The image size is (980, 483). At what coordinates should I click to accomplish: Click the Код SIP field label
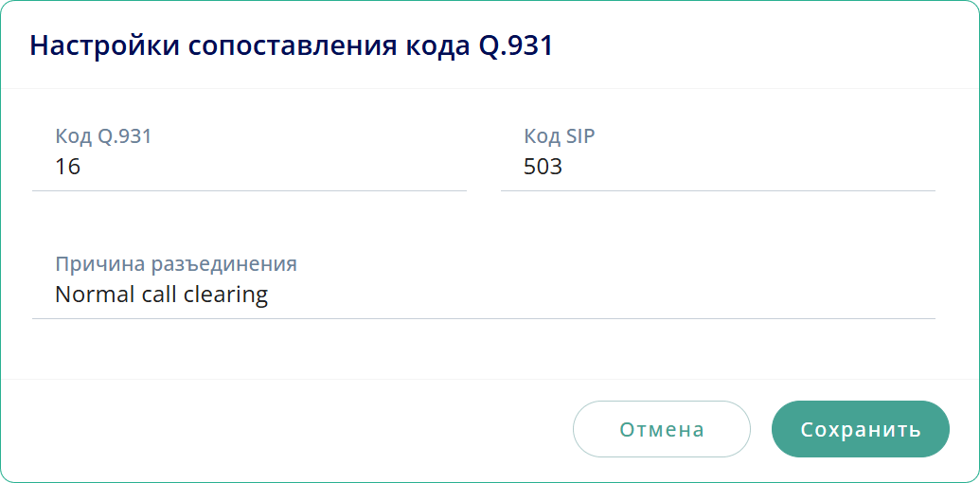pyautogui.click(x=559, y=136)
